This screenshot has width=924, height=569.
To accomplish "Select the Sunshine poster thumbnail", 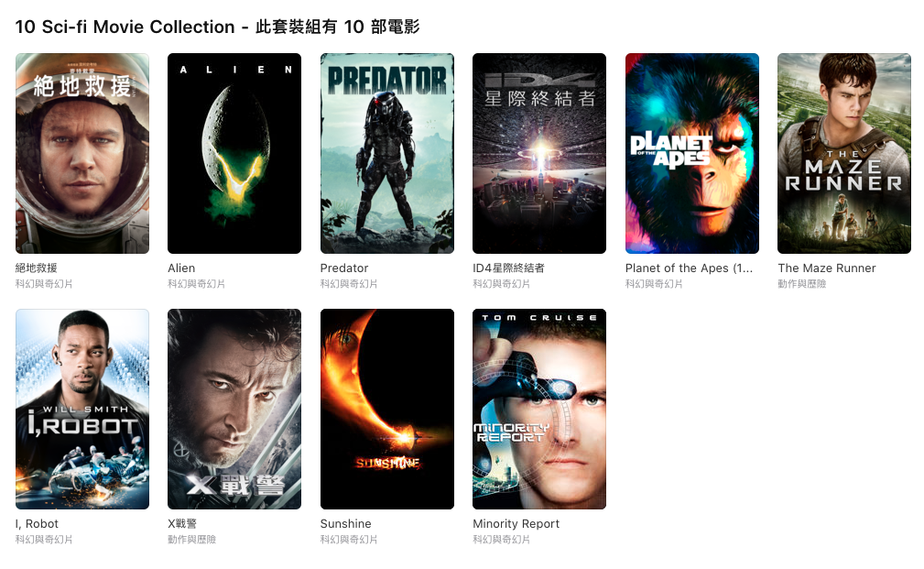I will click(x=387, y=410).
